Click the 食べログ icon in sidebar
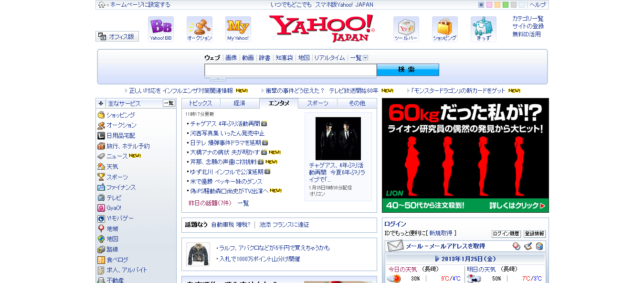The width and height of the screenshot is (644, 283). point(101,260)
